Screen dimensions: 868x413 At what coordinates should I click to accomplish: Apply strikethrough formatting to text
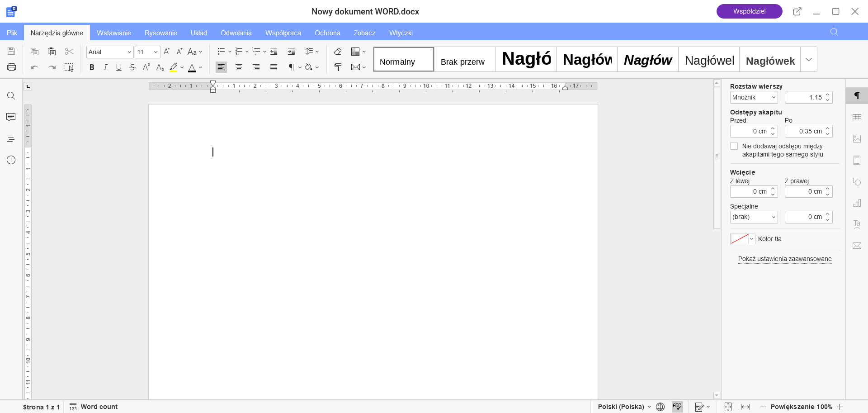(132, 67)
